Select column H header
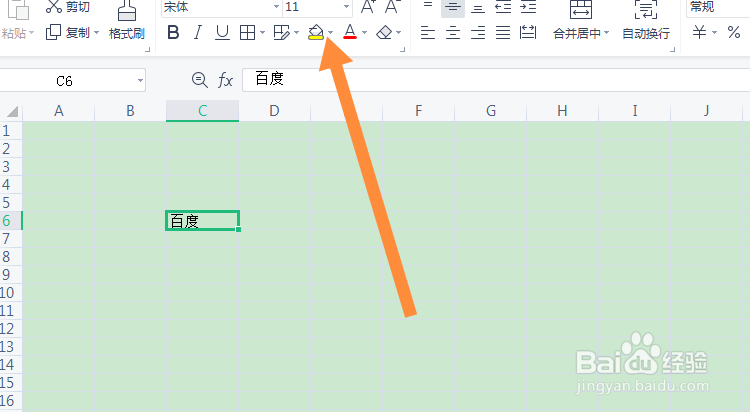 (562, 111)
